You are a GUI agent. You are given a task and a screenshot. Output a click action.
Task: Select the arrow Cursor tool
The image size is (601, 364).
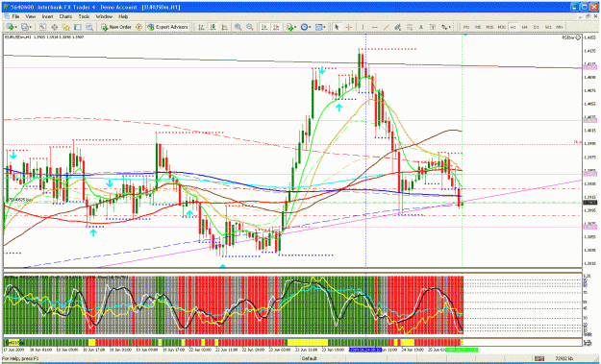pyautogui.click(x=337, y=27)
